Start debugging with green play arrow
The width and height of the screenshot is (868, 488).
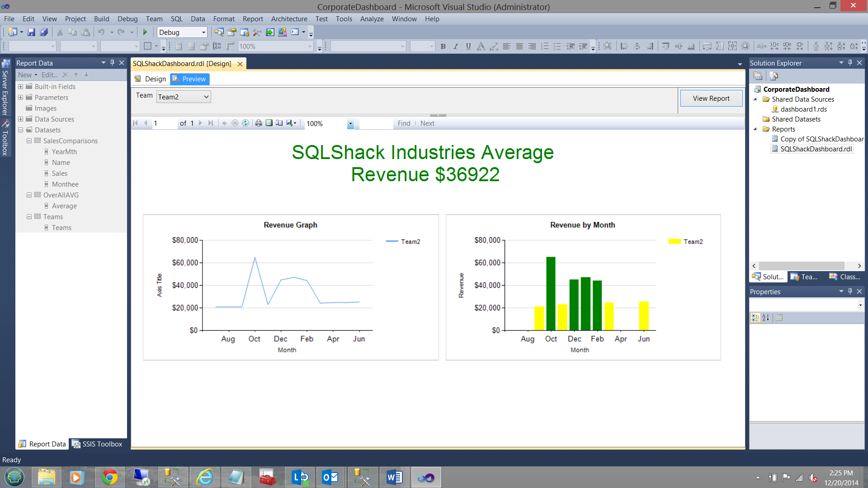tap(145, 32)
